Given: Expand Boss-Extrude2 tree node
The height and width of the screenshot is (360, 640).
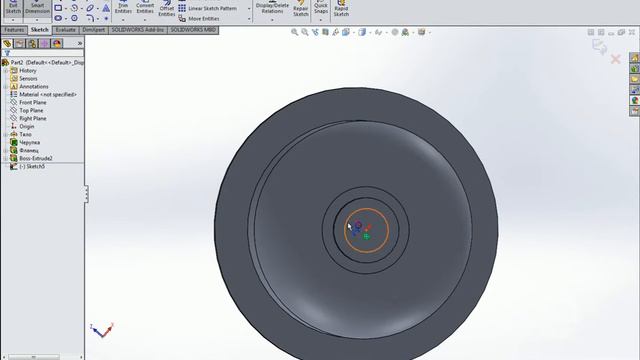Looking at the screenshot, I should pyautogui.click(x=5, y=158).
